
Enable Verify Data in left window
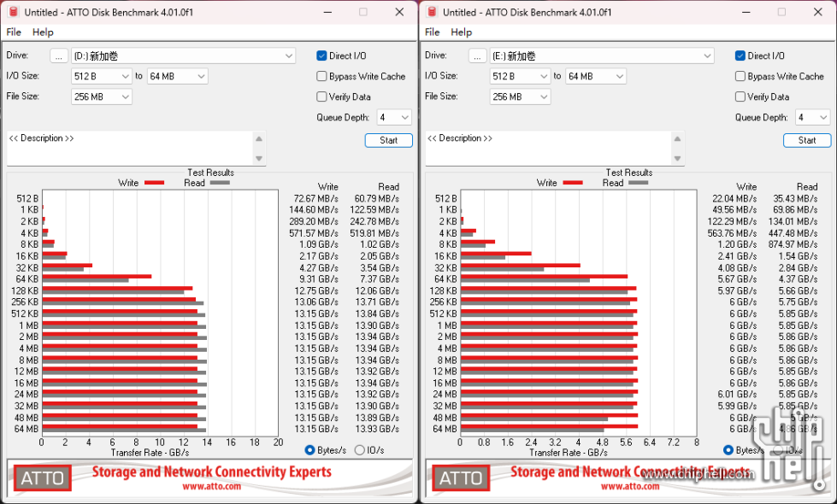click(x=321, y=97)
